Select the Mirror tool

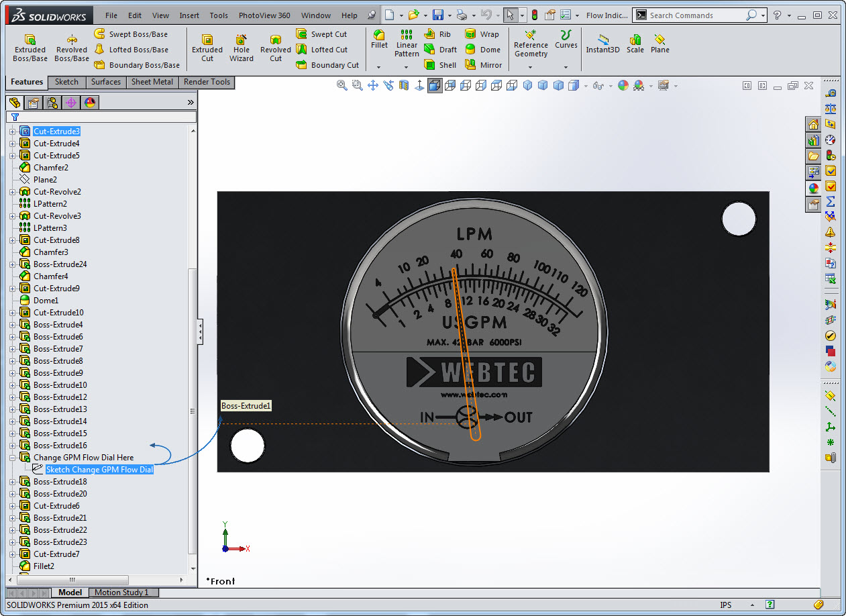pos(483,65)
